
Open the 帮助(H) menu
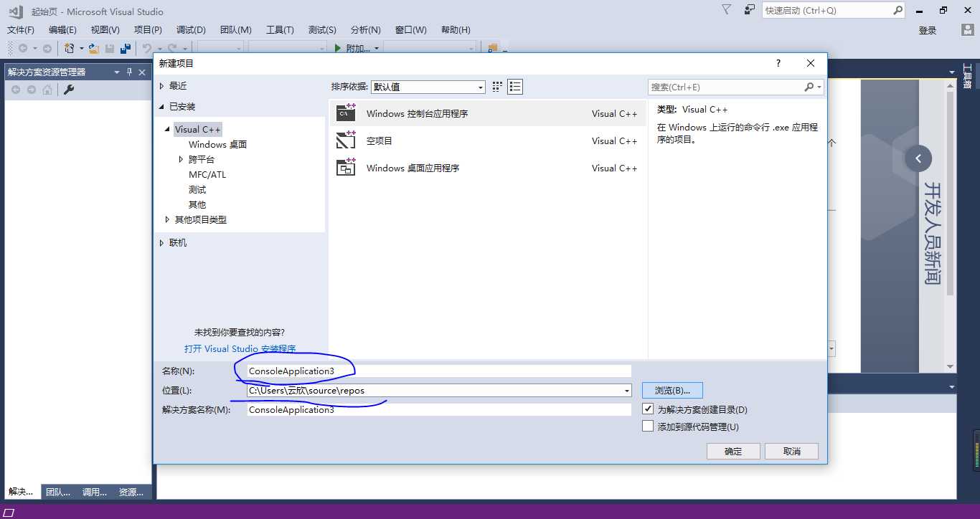pyautogui.click(x=456, y=29)
